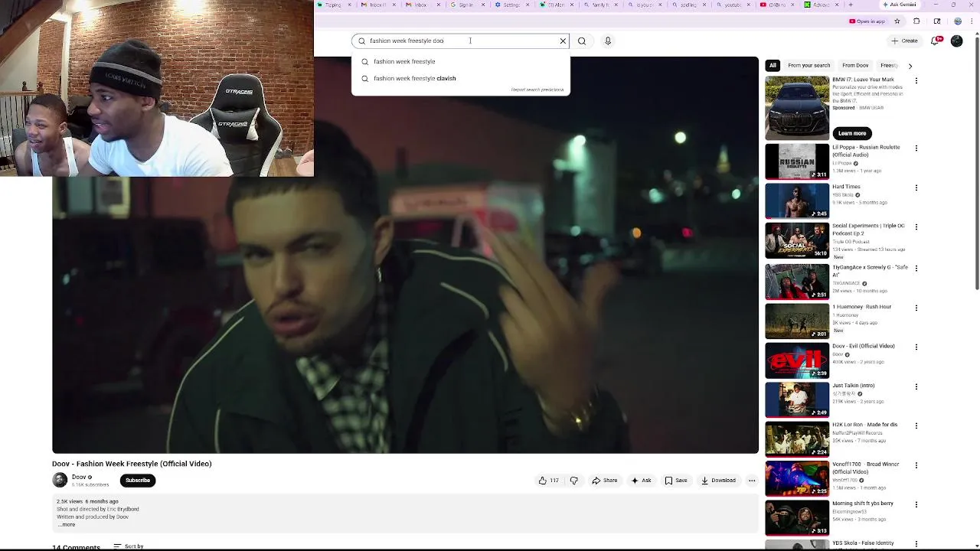Open options menu for Hard Times video
Image resolution: width=980 pixels, height=551 pixels.
916,187
